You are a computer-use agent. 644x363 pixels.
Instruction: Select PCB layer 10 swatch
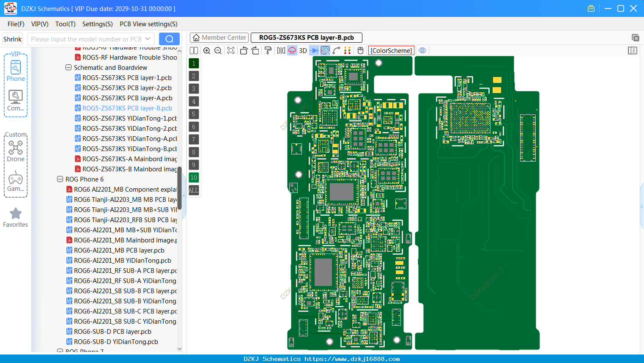[x=194, y=177]
